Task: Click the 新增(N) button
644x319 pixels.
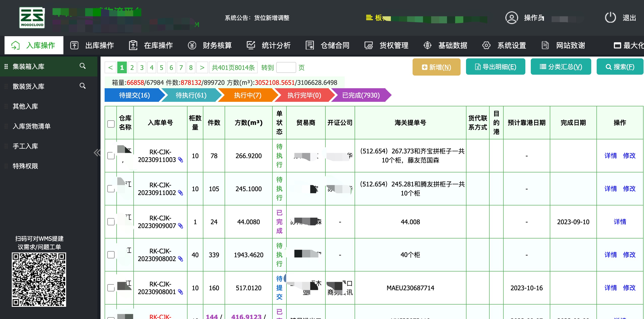Action: [436, 67]
